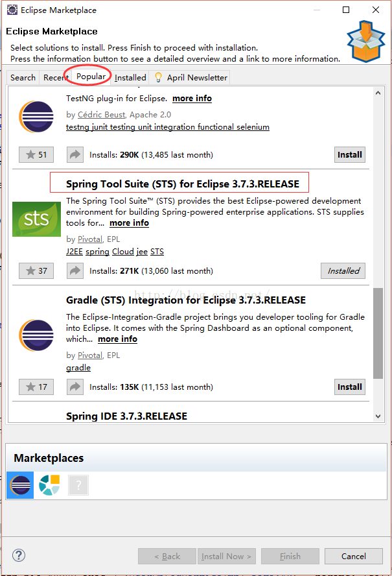Star Gradle Integration (17 favorites)
Viewport: 392px width, 576px height.
click(x=36, y=387)
